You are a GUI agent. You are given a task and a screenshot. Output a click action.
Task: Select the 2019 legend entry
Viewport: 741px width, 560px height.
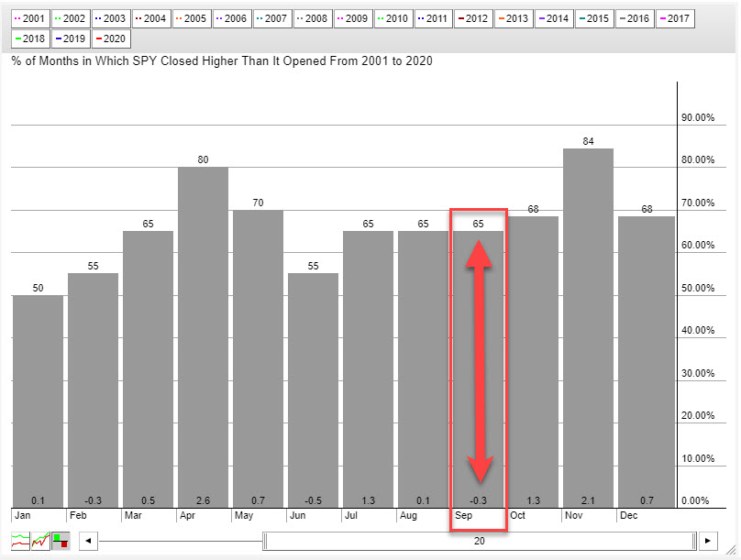[x=71, y=38]
